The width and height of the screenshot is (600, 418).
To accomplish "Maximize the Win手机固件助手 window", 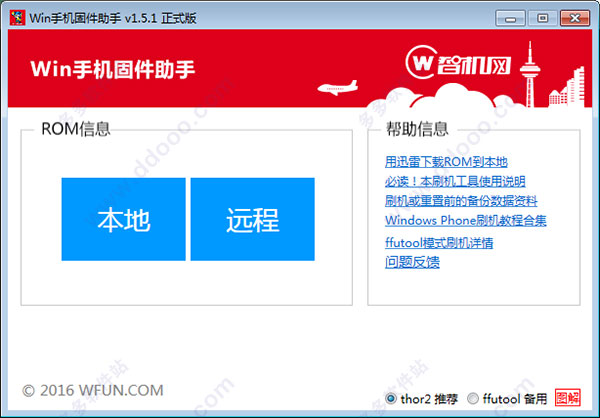I will 543,18.
